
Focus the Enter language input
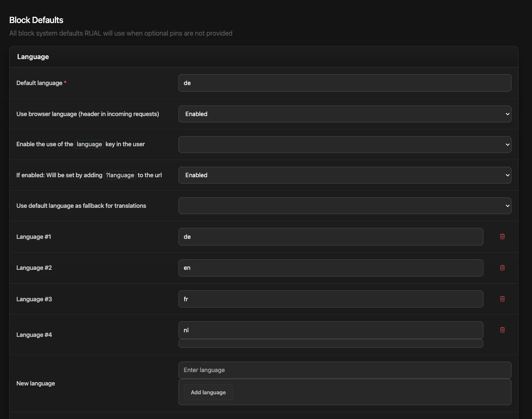coord(345,370)
